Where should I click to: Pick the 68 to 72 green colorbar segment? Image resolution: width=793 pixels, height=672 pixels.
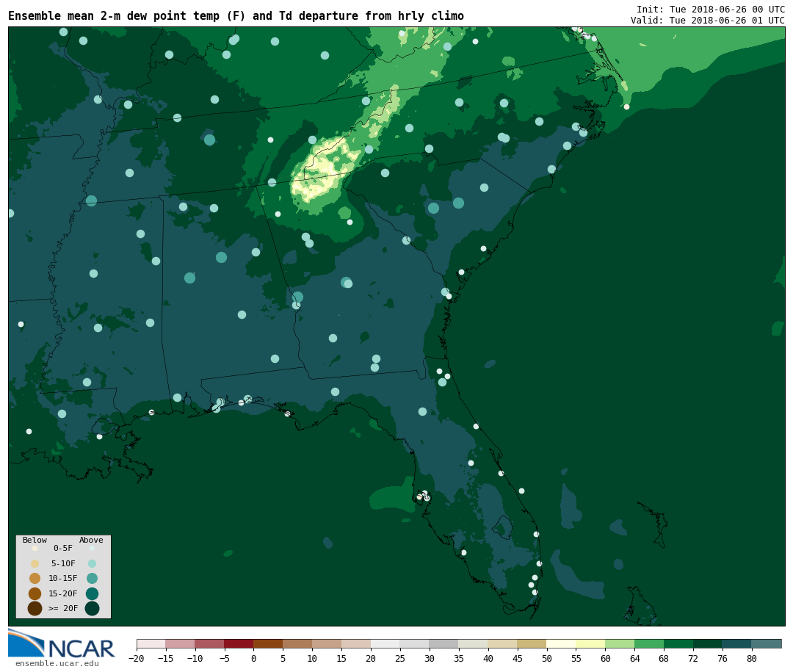pos(678,644)
